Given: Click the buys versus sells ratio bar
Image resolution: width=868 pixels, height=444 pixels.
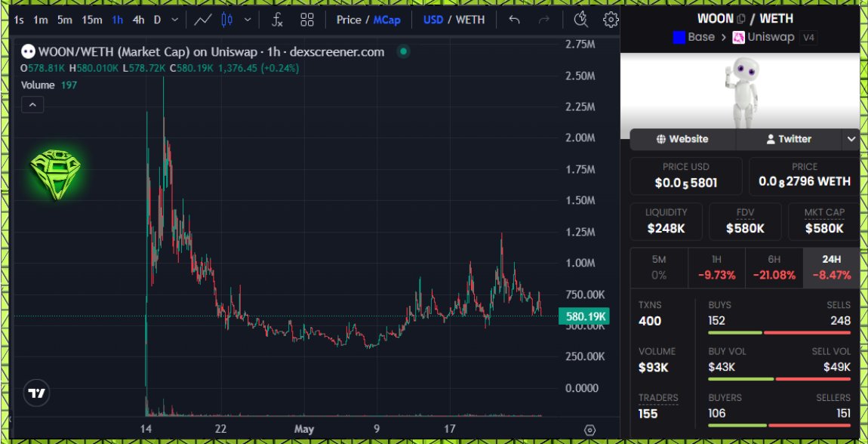Looking at the screenshot, I should pyautogui.click(x=779, y=333).
